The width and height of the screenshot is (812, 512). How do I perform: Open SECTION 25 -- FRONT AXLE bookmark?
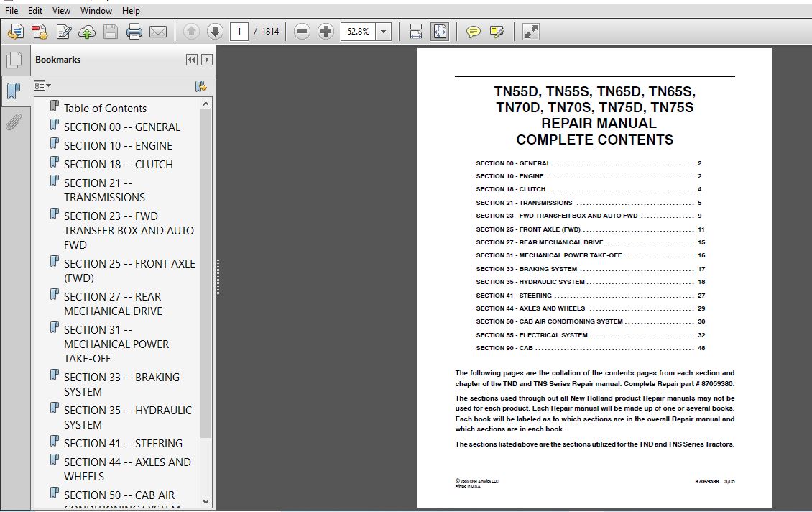(129, 271)
